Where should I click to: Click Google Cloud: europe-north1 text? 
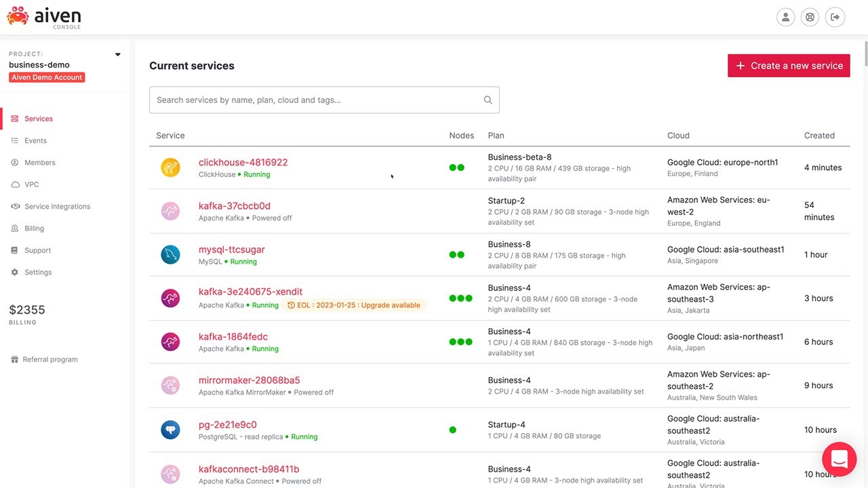coord(723,163)
